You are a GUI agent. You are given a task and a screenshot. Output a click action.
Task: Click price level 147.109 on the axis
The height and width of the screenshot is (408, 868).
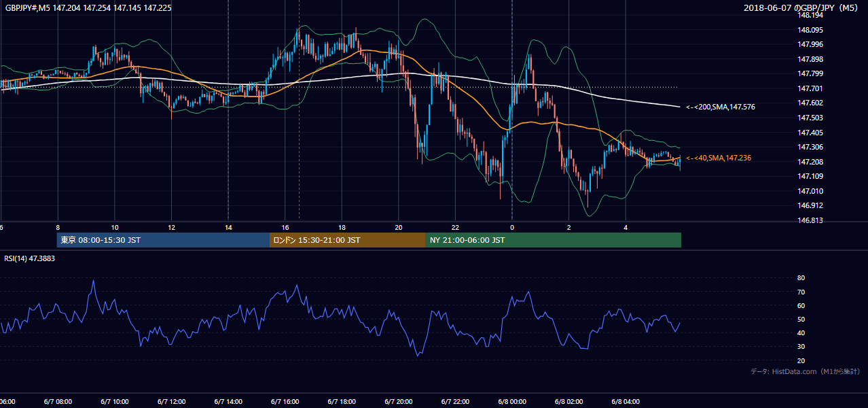(810, 176)
